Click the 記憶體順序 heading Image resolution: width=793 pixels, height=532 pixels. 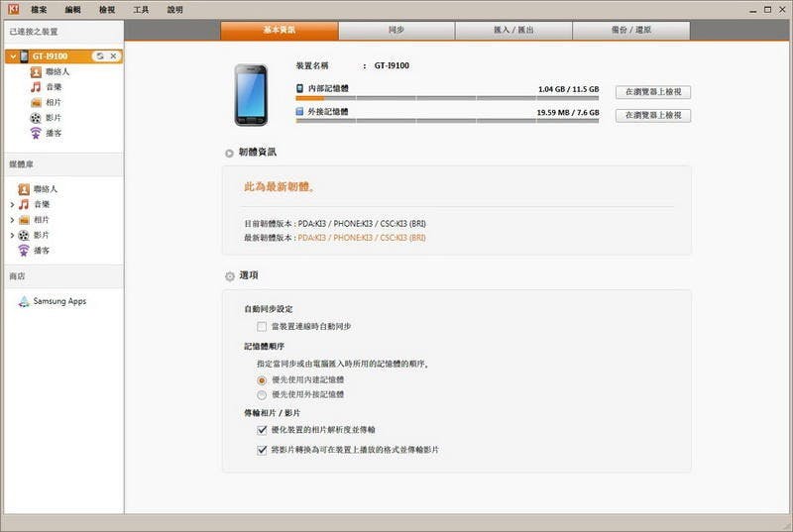(264, 347)
